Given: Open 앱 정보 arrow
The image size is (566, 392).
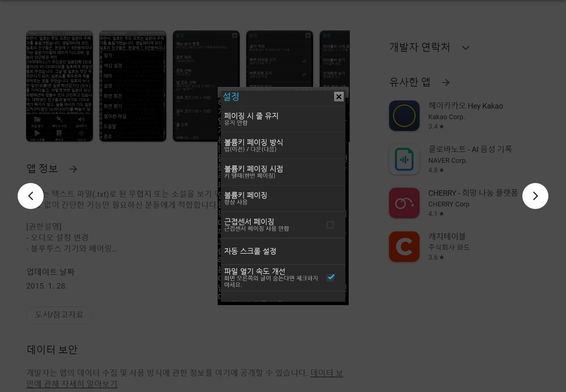Looking at the screenshot, I should [73, 169].
